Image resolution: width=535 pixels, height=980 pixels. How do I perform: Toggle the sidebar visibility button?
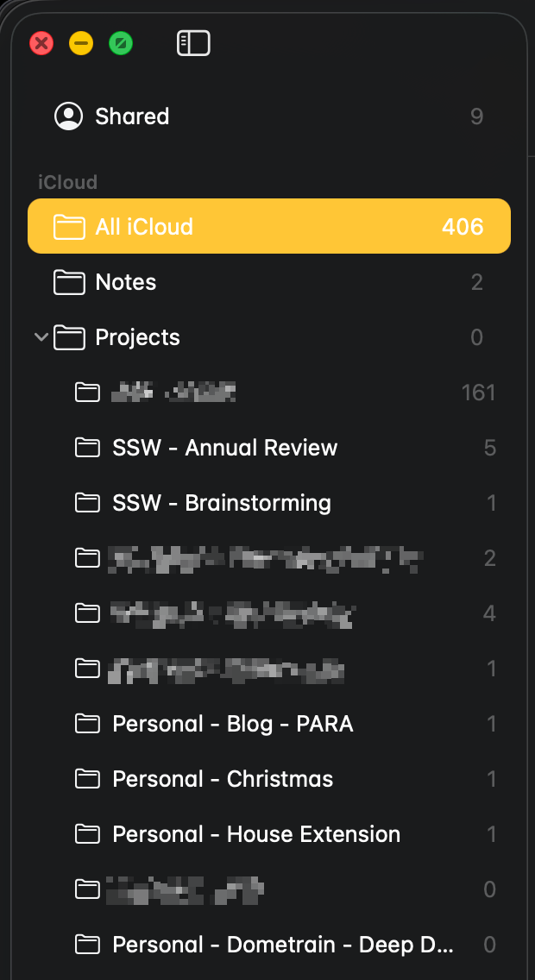[193, 43]
